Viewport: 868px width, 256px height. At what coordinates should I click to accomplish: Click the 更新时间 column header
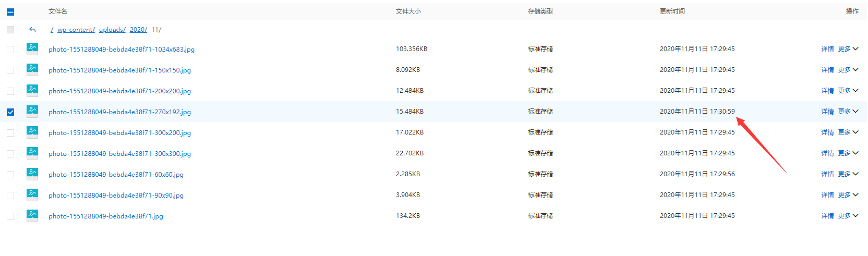pyautogui.click(x=672, y=11)
